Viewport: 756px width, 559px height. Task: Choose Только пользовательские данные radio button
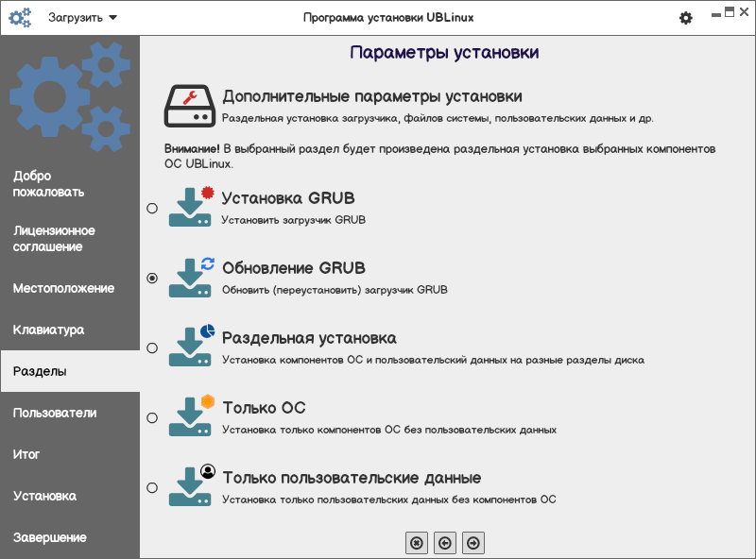152,487
